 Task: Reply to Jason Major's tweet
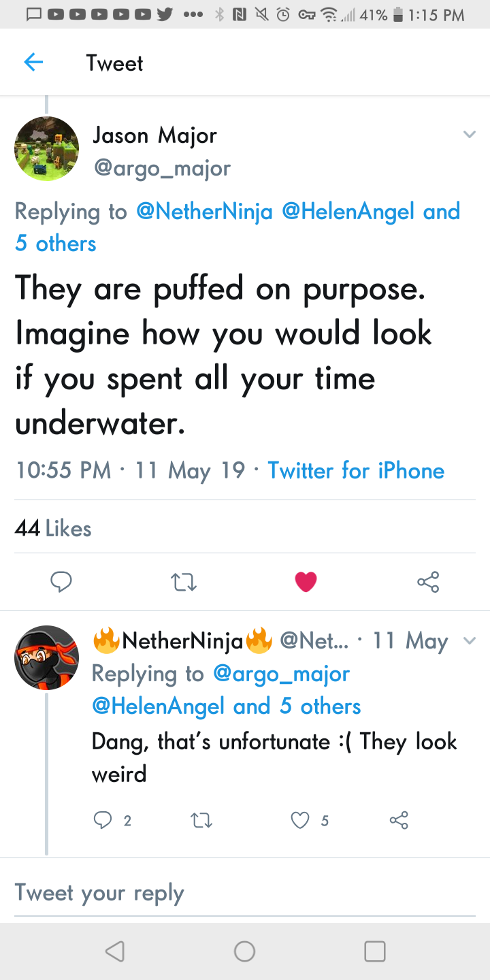61,582
